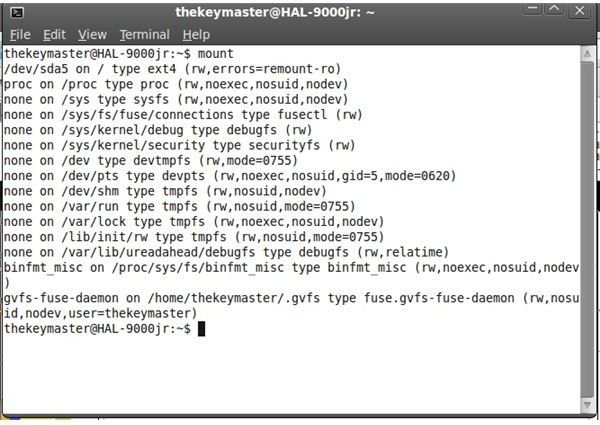Click the /sys/kernel/debug mount line
This screenshot has width=600, height=425.
[x=158, y=130]
